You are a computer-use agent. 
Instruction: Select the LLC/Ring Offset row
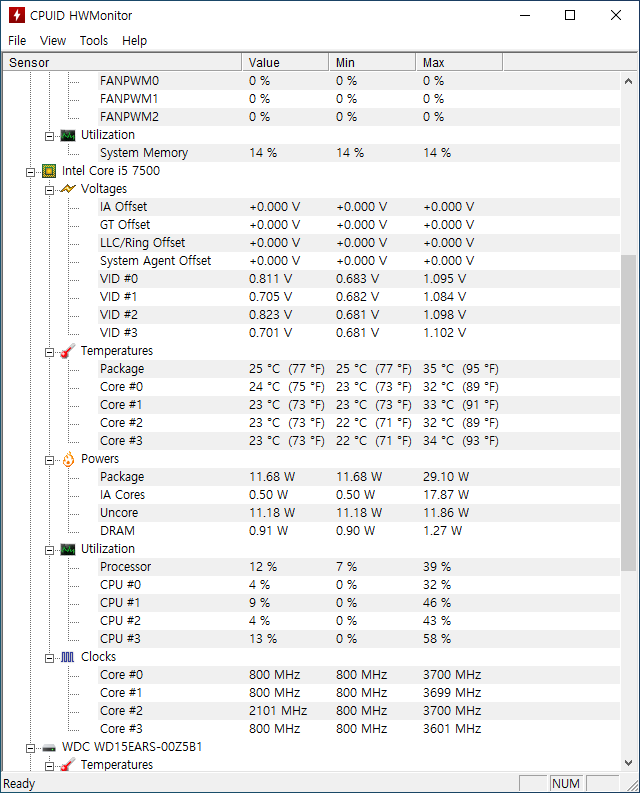pyautogui.click(x=359, y=243)
